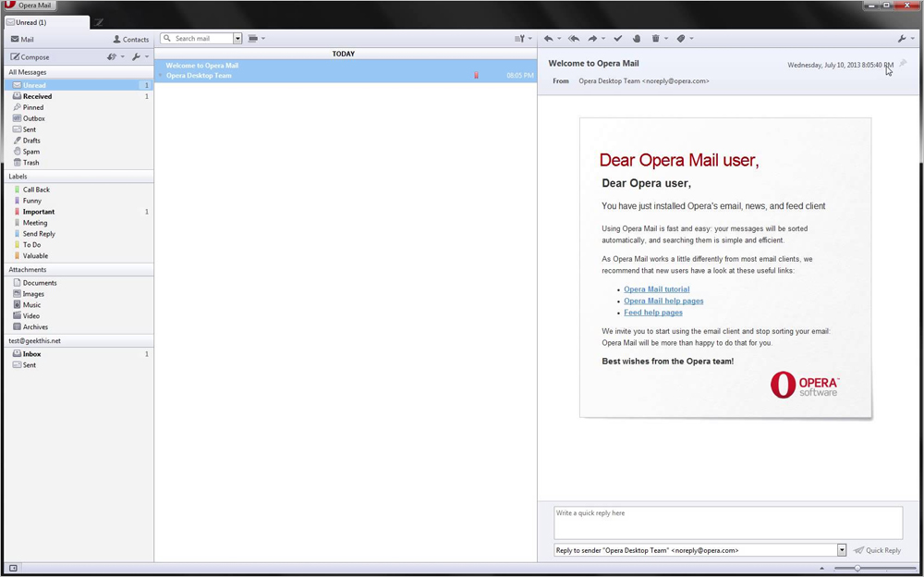Click the Write a quick reply text box
Image resolution: width=924 pixels, height=577 pixels.
[x=728, y=522]
